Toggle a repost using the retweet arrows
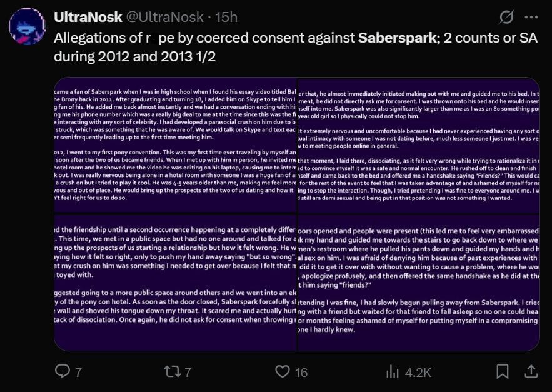Viewport: 552px width, 392px height. click(173, 371)
